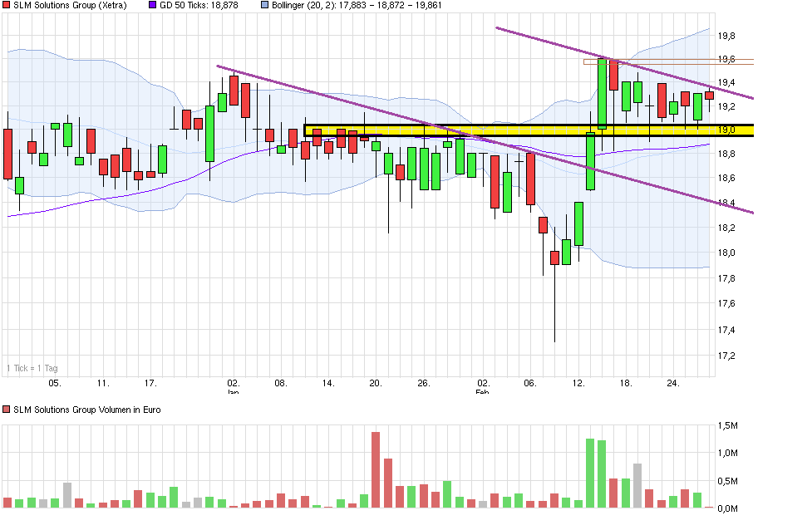Click the tallest gray volume bar
The width and height of the screenshot is (812, 530).
tap(637, 485)
